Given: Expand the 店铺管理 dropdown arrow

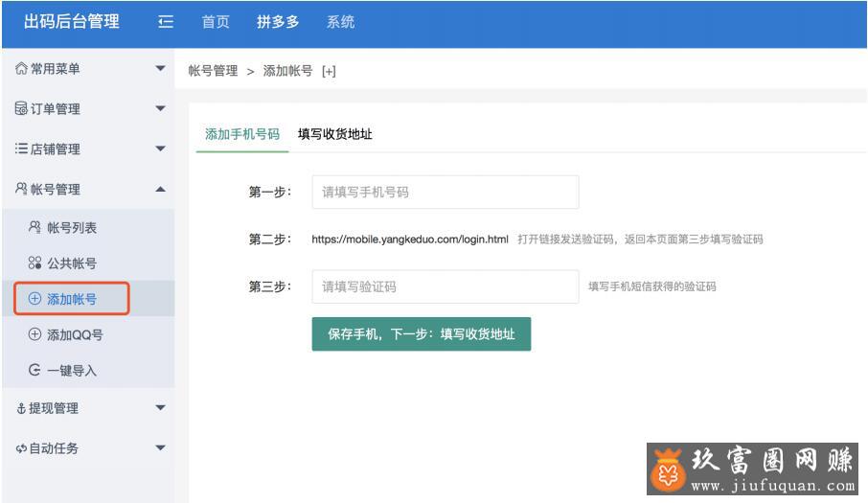Looking at the screenshot, I should point(161,149).
